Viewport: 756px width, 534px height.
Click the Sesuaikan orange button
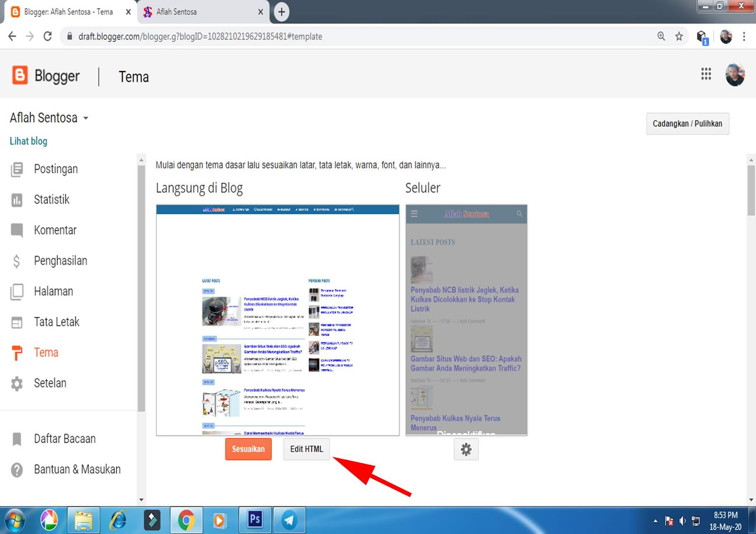pos(248,449)
